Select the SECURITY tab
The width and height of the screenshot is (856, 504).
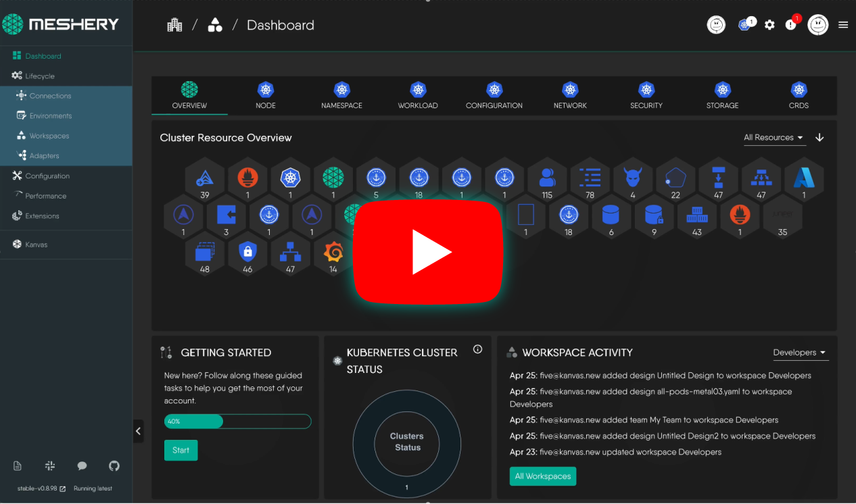pos(646,95)
